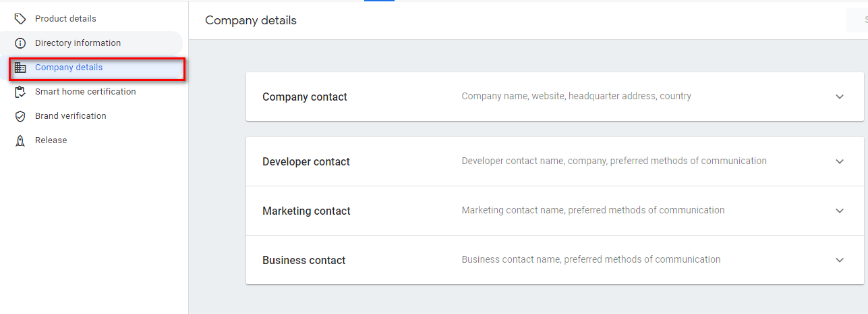Go to Directory information section

[x=78, y=43]
